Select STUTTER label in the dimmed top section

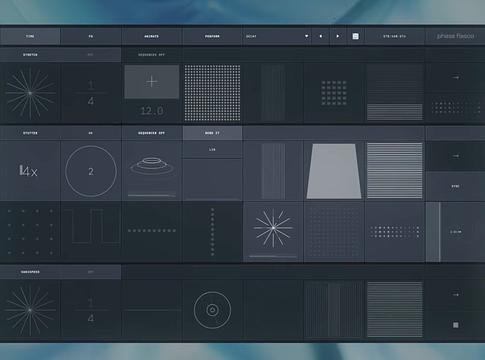(x=30, y=54)
